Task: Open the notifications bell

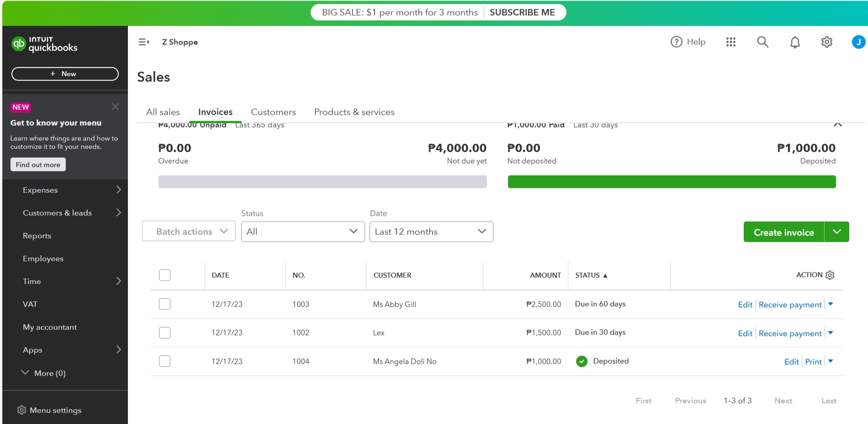Action: [x=795, y=42]
